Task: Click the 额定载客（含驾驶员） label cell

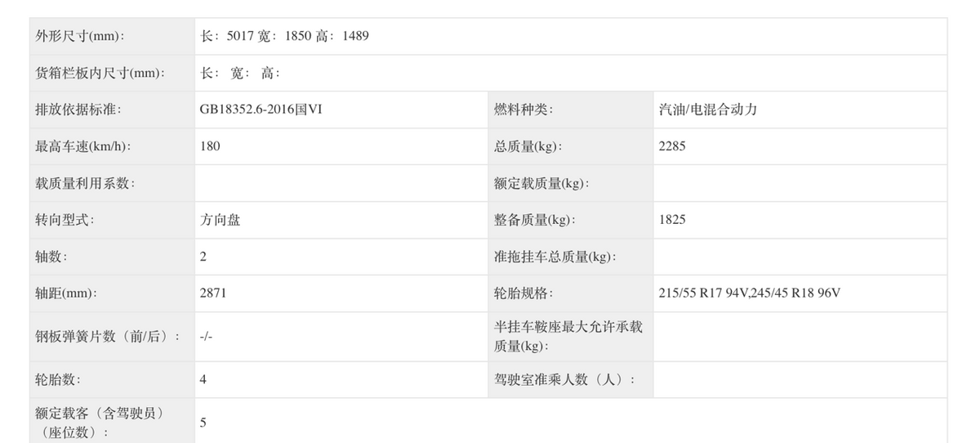Action: [100, 422]
